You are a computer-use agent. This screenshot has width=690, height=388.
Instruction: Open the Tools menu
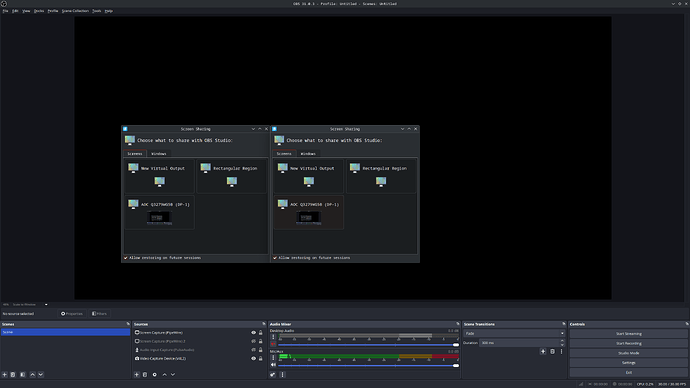pos(96,11)
